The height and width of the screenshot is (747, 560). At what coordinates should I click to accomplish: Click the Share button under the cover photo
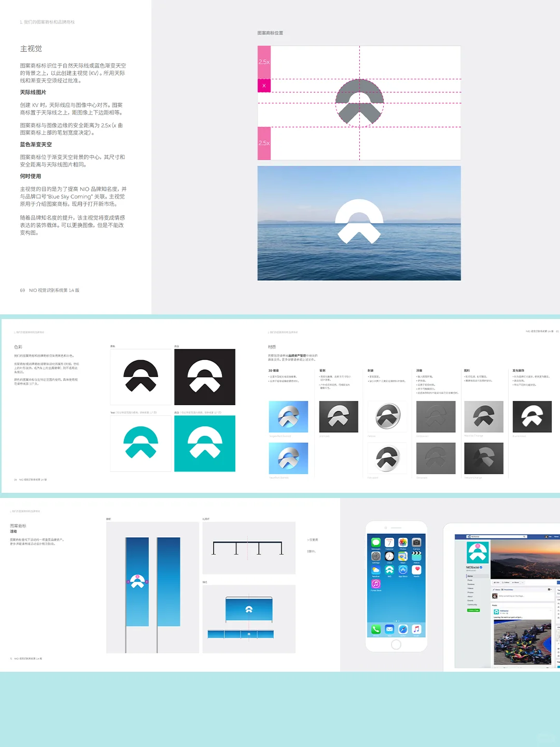click(x=515, y=583)
